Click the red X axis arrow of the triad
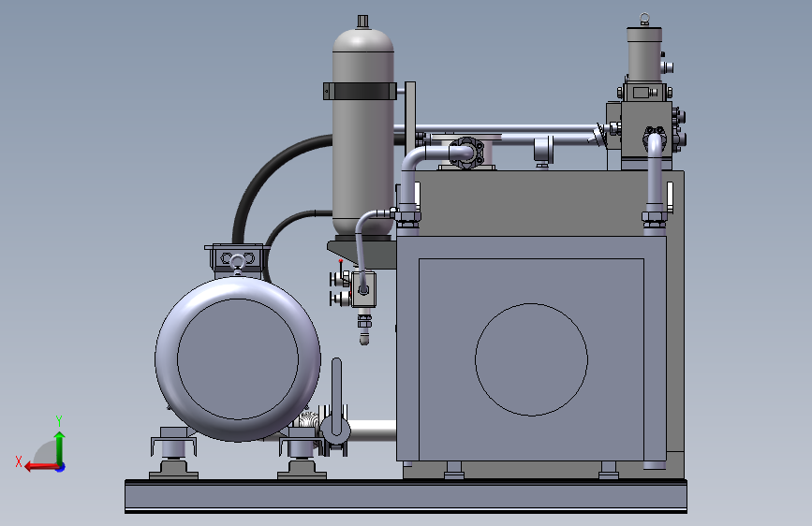 [x=40, y=467]
